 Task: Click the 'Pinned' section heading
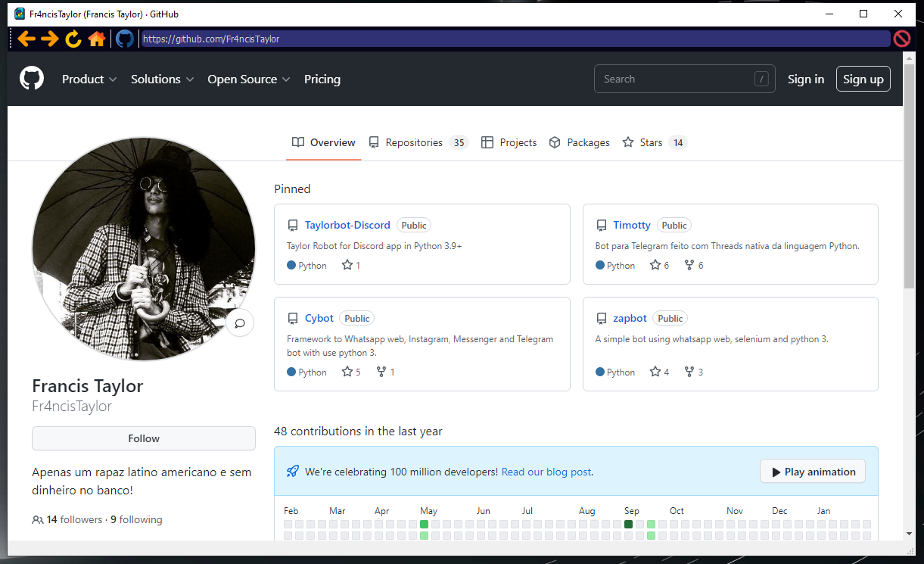coord(292,189)
